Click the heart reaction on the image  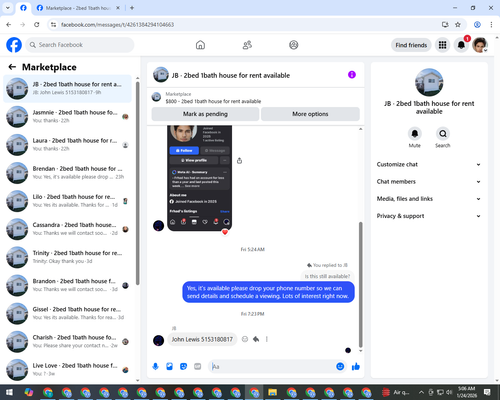225,232
